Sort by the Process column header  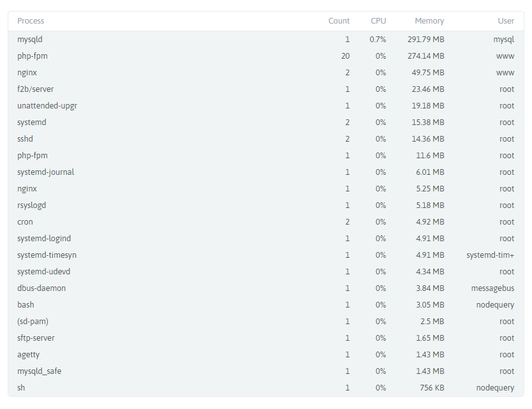[x=31, y=21]
